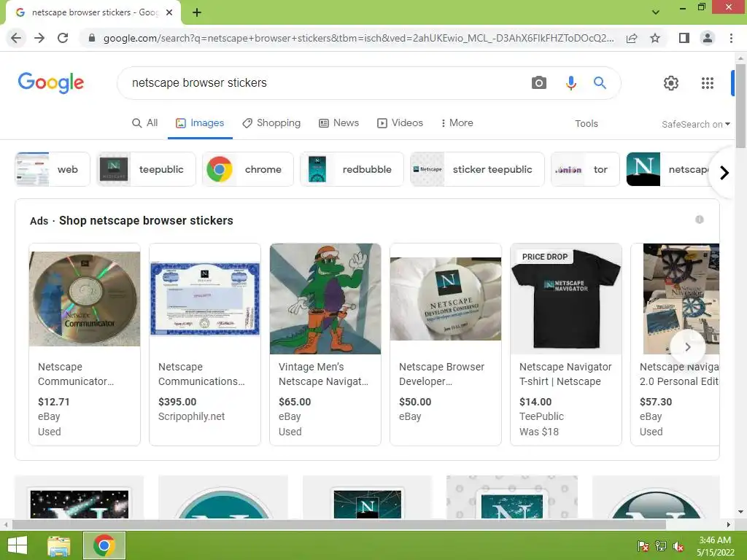This screenshot has width=747, height=560.
Task: Switch to News results tab
Action: coord(338,122)
